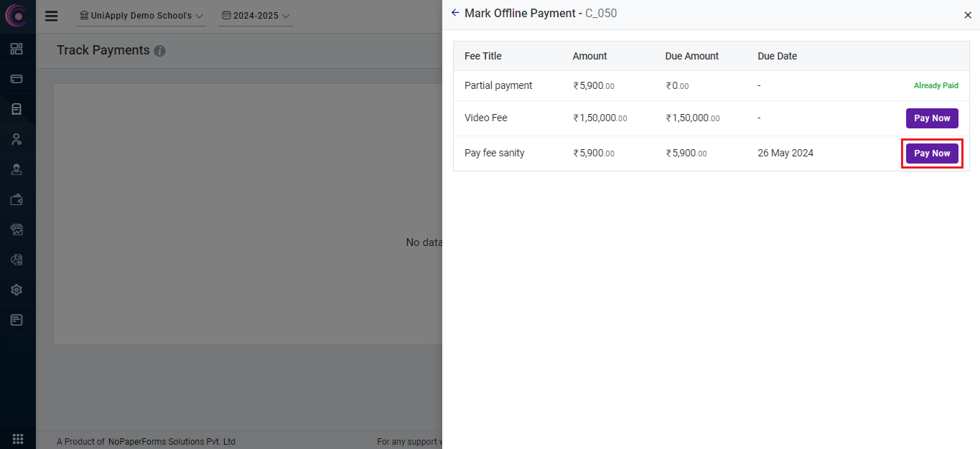Viewport: 980px width, 449px height.
Task: Expand the UniApply Demo School's dropdown
Action: [x=141, y=16]
